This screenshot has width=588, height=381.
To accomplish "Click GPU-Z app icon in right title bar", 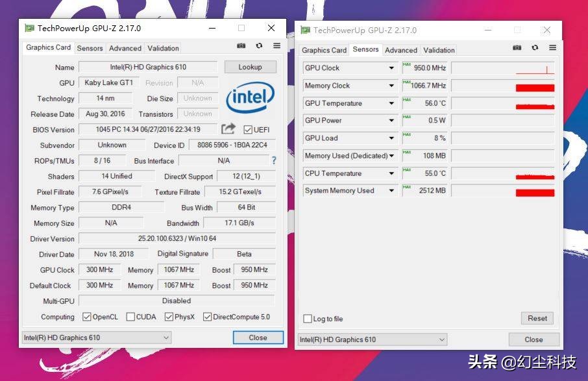I will click(306, 30).
